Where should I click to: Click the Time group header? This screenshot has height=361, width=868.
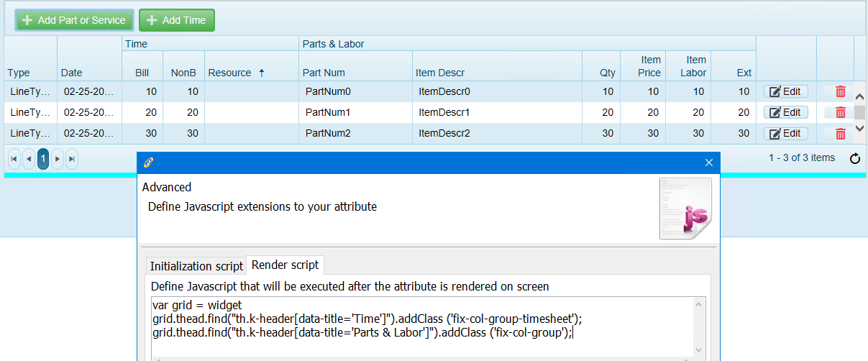[210, 44]
